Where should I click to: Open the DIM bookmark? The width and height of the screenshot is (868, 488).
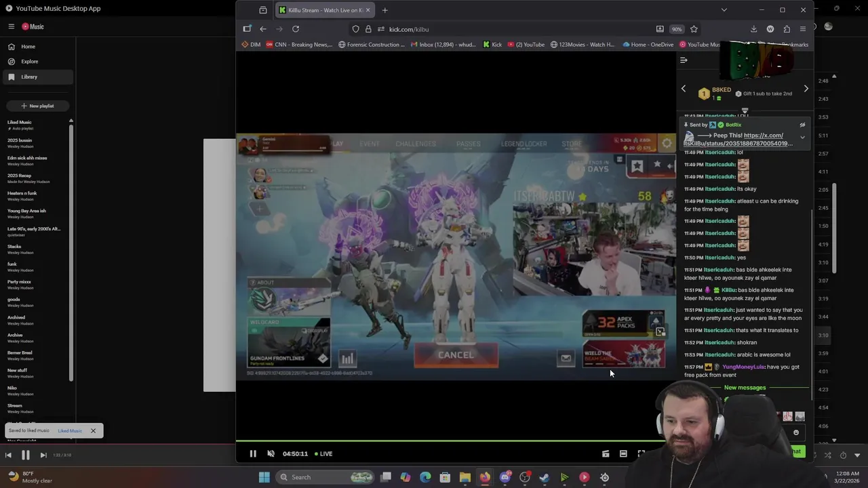(251, 45)
